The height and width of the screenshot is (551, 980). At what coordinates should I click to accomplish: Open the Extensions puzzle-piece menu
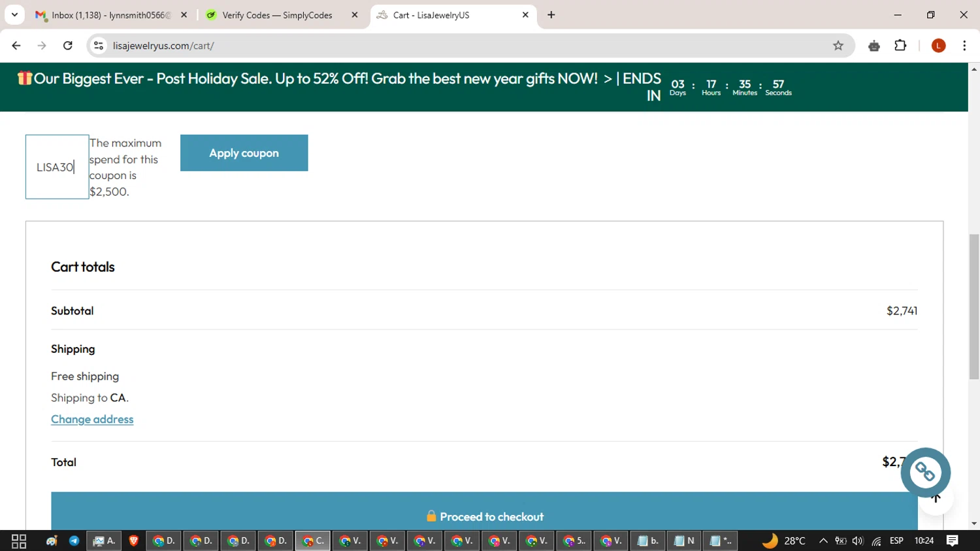click(901, 46)
